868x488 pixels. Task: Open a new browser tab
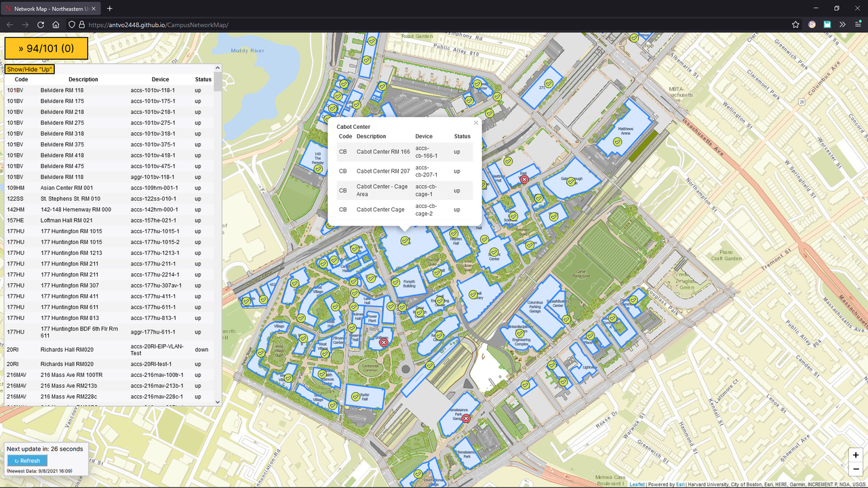(110, 8)
